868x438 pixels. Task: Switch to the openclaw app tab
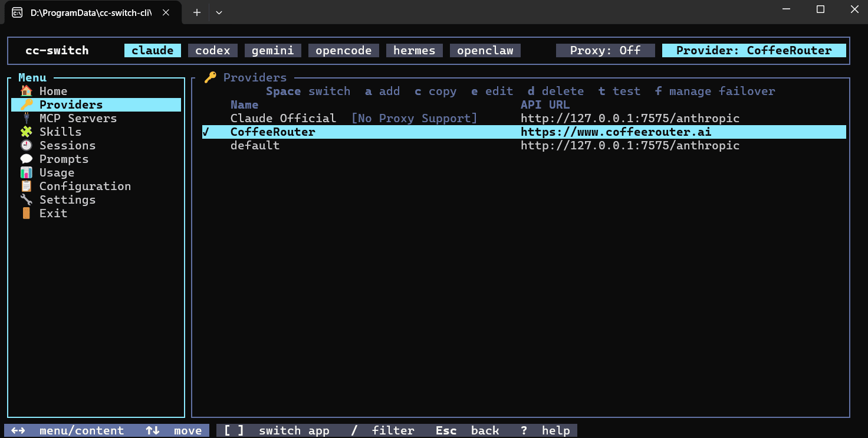click(485, 50)
